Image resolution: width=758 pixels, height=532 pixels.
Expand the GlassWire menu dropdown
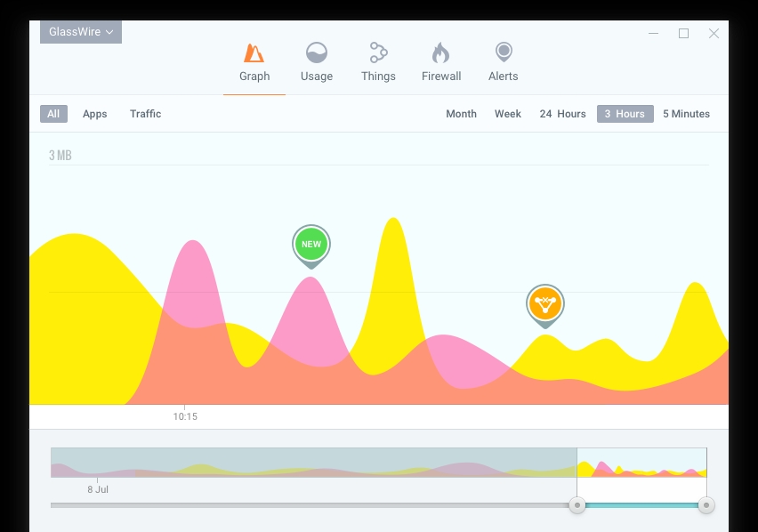pos(81,32)
